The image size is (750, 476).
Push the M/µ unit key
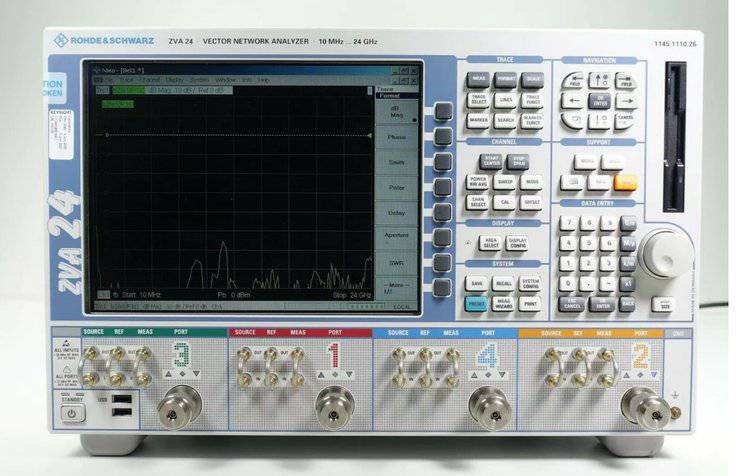point(628,243)
